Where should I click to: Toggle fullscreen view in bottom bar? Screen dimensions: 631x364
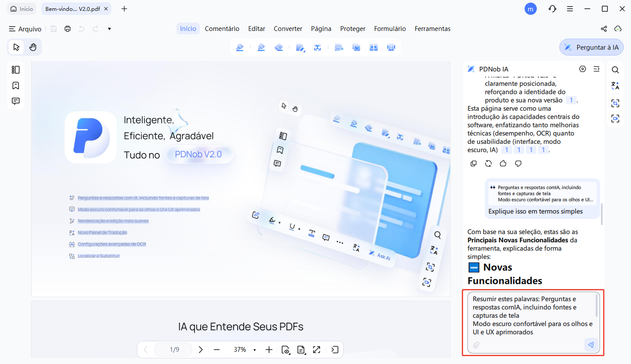(x=317, y=350)
